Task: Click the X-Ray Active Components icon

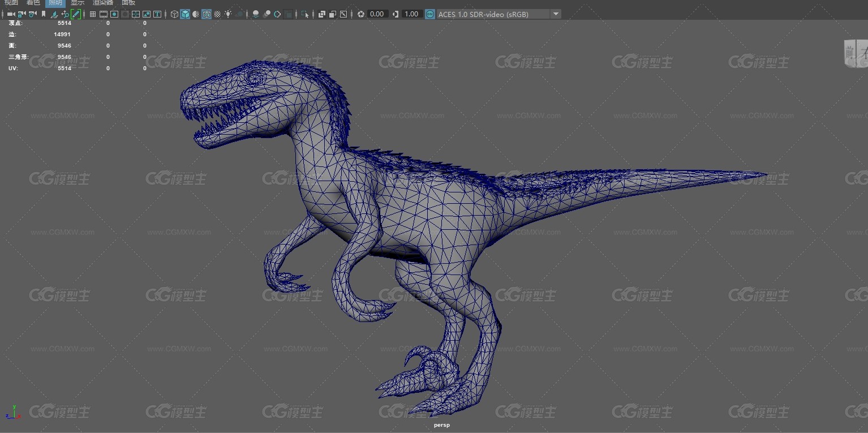Action: point(333,14)
